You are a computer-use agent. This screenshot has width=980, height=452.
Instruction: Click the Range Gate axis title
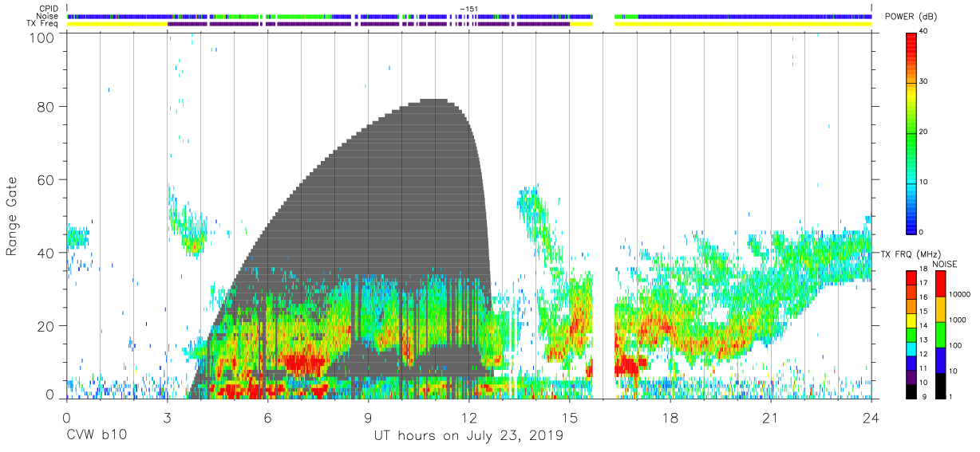pos(12,217)
